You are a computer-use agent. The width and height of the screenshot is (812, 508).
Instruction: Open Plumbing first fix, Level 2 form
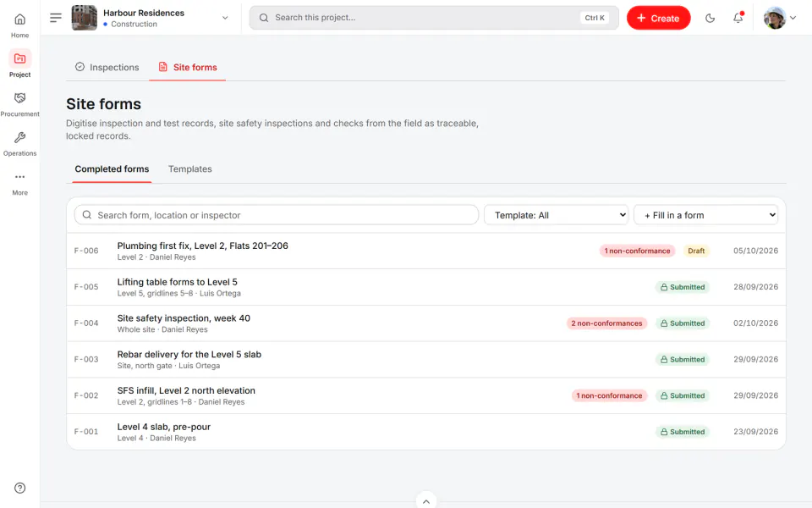pos(202,246)
